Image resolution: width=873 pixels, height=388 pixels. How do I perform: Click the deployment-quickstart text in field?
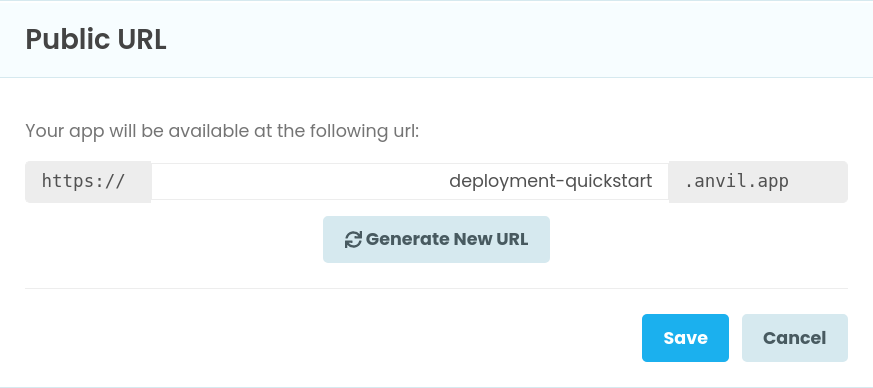[x=551, y=181]
